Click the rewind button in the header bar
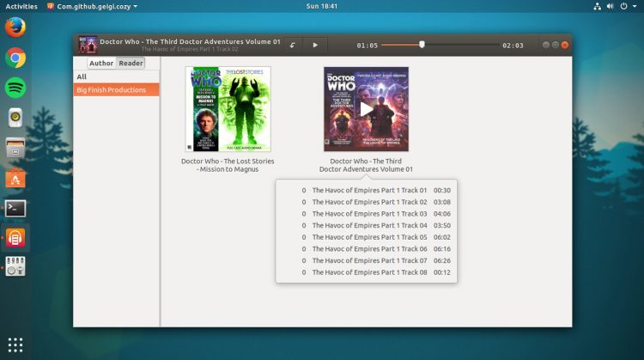This screenshot has width=644, height=360. (293, 46)
